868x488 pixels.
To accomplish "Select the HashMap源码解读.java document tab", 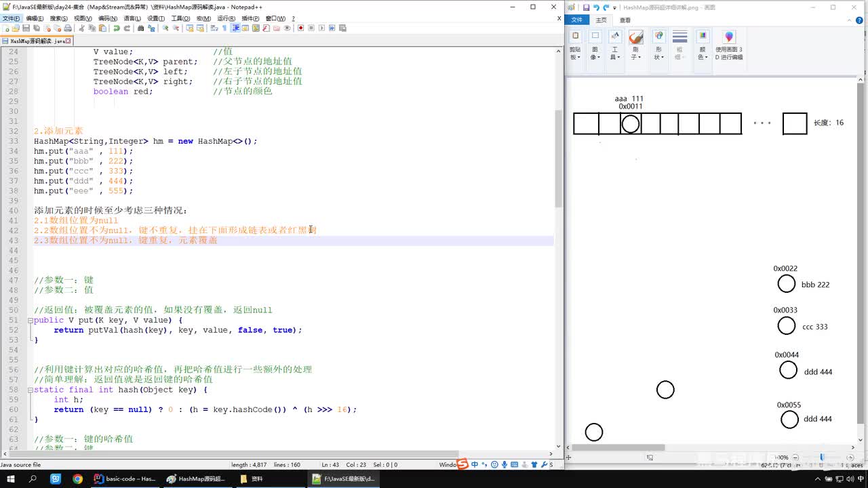I will (37, 41).
